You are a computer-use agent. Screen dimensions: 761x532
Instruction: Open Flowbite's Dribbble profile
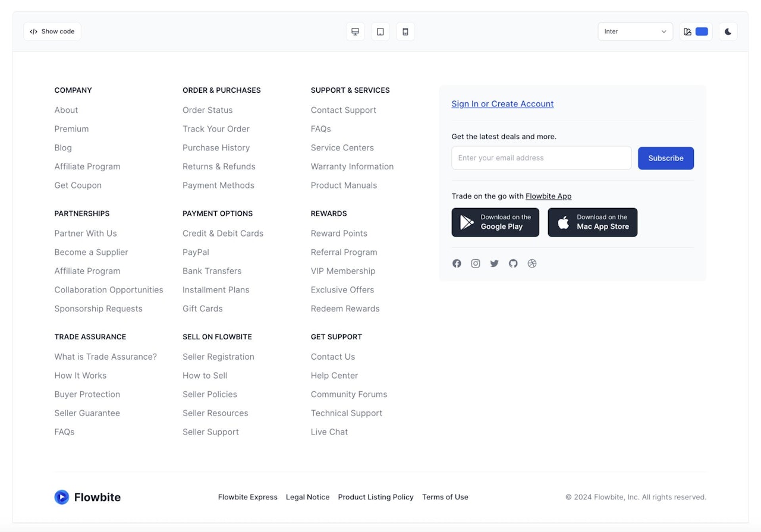[532, 263]
